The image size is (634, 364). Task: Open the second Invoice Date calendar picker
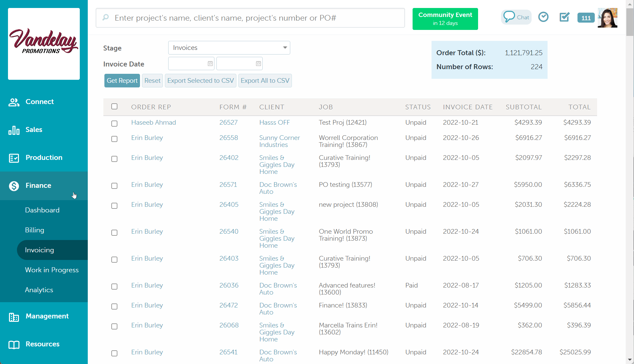click(x=258, y=63)
